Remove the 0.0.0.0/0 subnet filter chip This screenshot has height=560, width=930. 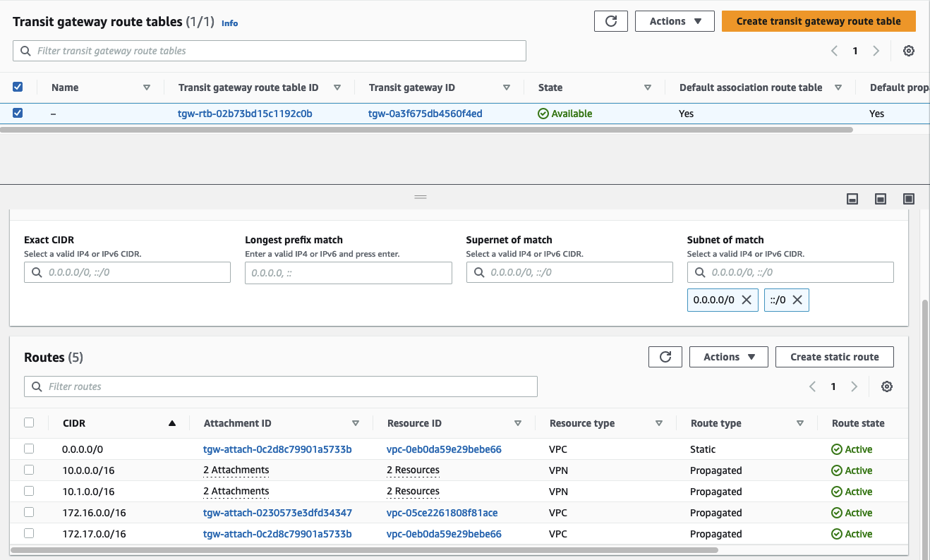pyautogui.click(x=747, y=300)
